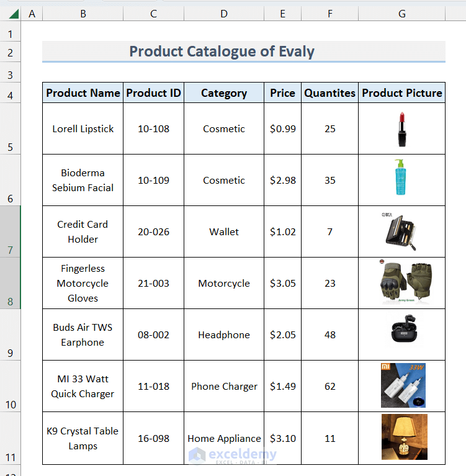Screen dimensions: 466x476
Task: Click the Select All corner triangle
Action: click(x=14, y=14)
